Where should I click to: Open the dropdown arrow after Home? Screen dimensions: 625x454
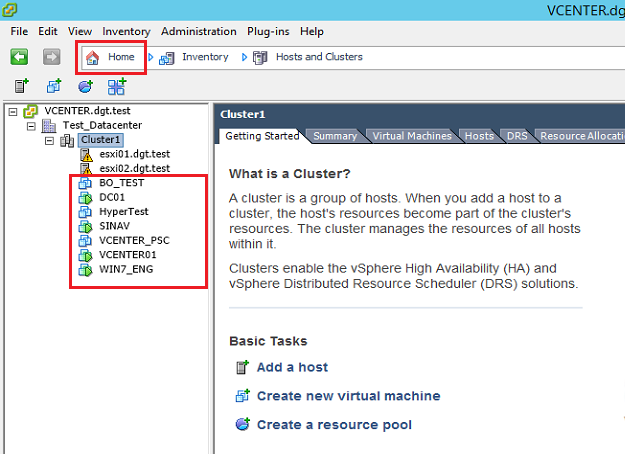point(151,57)
